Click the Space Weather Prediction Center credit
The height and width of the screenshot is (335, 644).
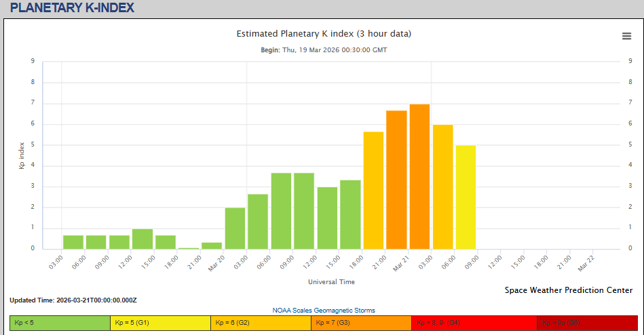(569, 290)
